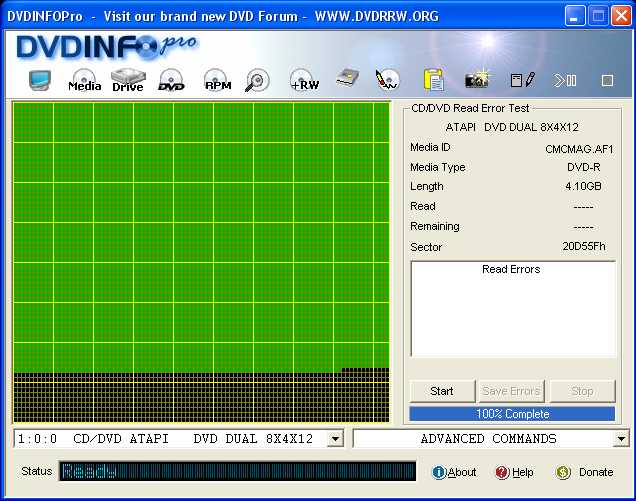
Task: Click the Read Errors list box
Action: 513,309
